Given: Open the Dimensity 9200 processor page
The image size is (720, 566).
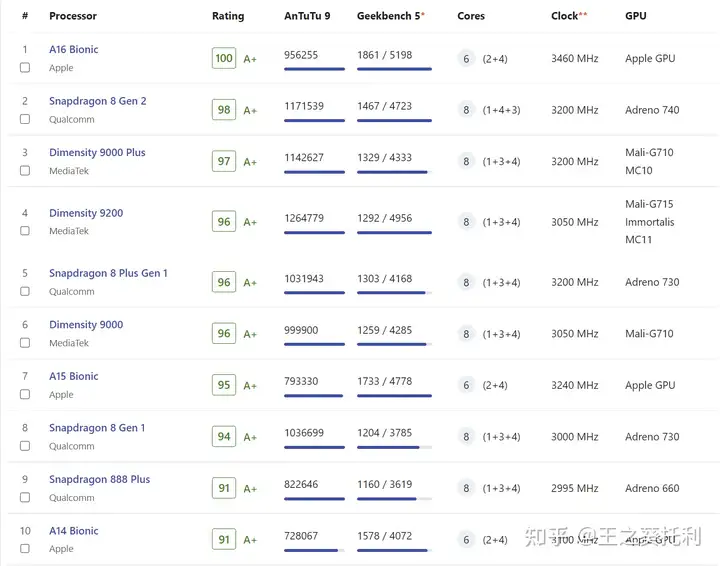Looking at the screenshot, I should click(86, 213).
